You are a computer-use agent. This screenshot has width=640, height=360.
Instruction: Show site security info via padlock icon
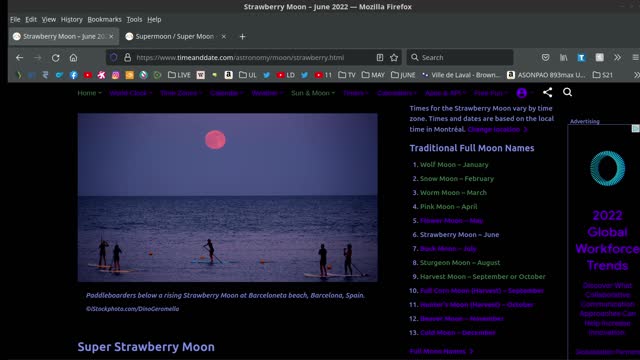pos(127,58)
